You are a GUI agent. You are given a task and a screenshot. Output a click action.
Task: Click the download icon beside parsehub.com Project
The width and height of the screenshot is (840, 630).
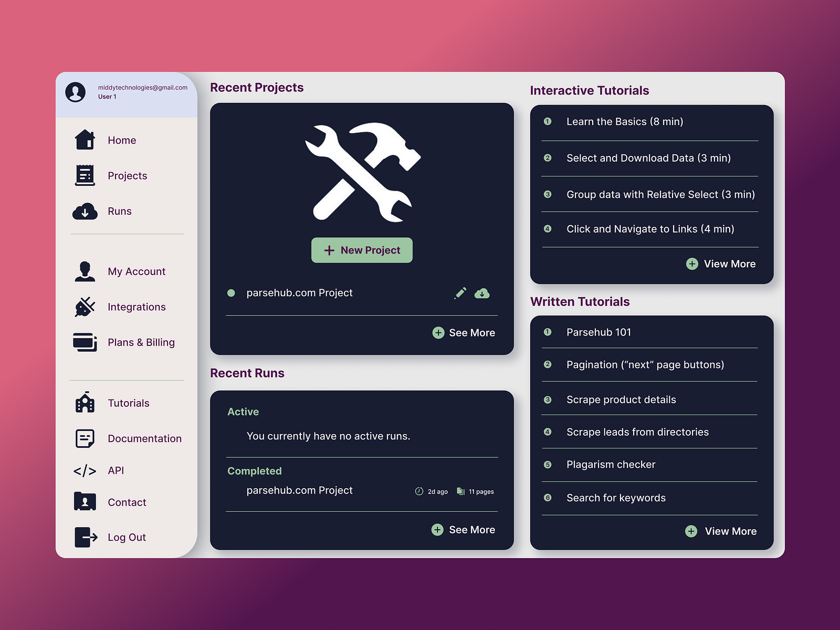(483, 294)
